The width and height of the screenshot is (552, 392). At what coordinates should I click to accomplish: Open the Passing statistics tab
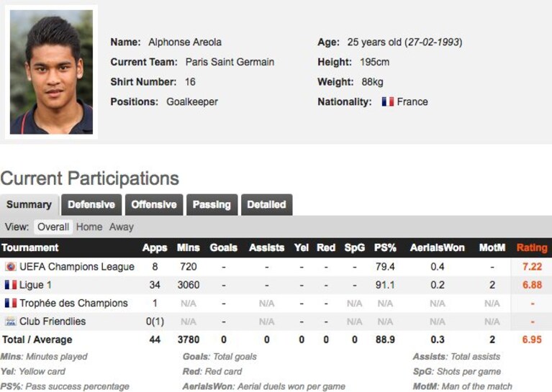212,205
